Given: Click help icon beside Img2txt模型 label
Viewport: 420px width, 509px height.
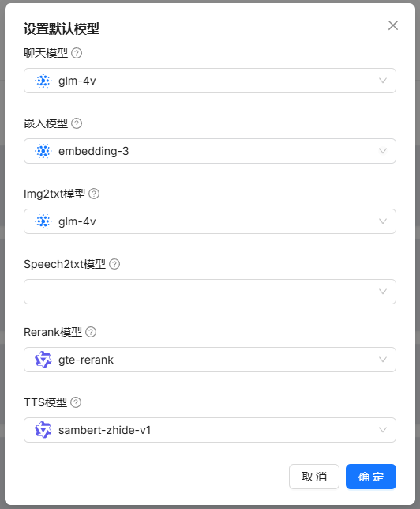Looking at the screenshot, I should click(94, 194).
